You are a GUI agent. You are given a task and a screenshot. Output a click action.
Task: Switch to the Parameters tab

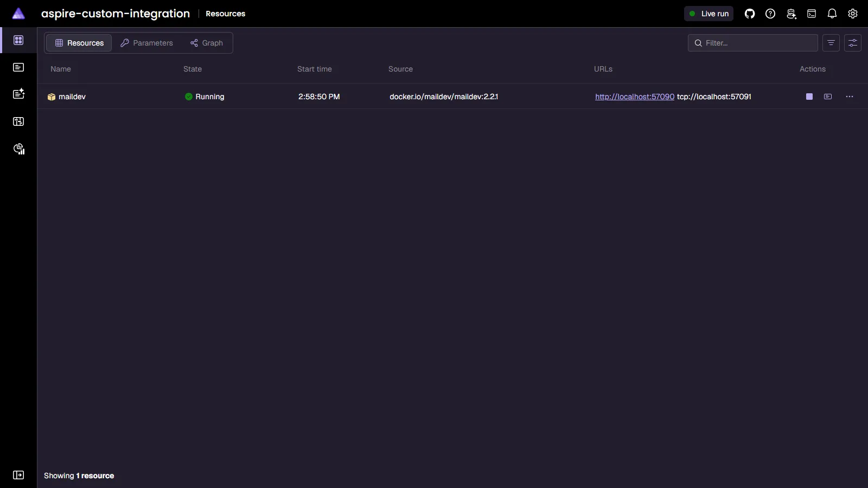click(x=146, y=43)
